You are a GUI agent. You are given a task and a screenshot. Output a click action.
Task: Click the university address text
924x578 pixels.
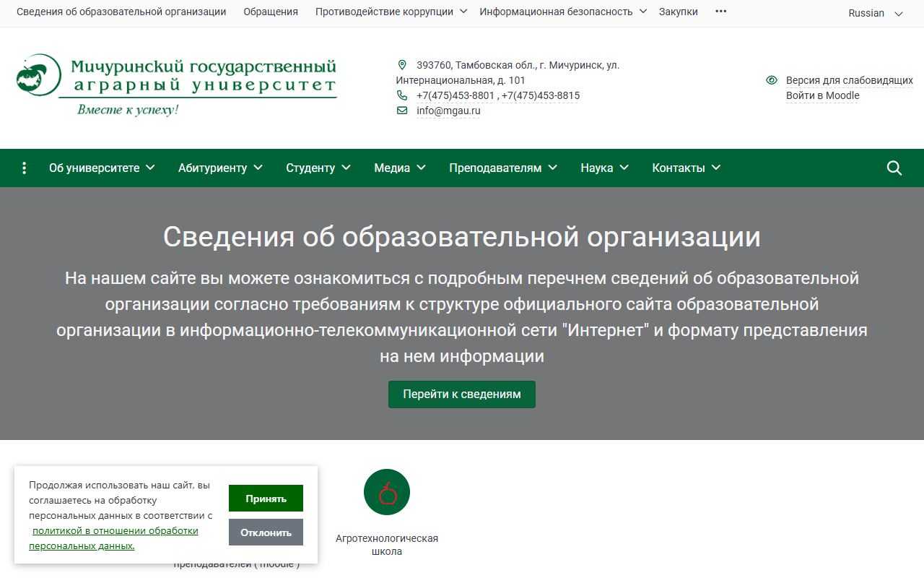tap(507, 72)
